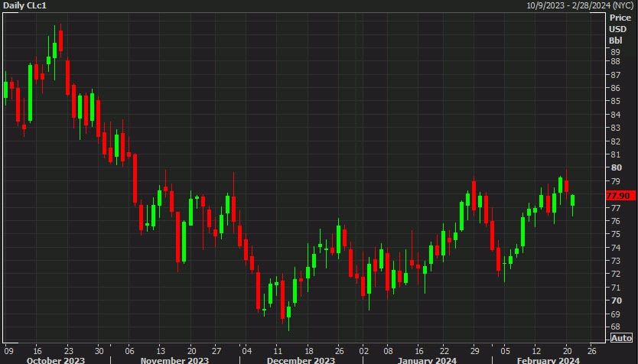Viewport: 638px width, 364px height.
Task: Click the 73 price axis label
Action: click(615, 261)
